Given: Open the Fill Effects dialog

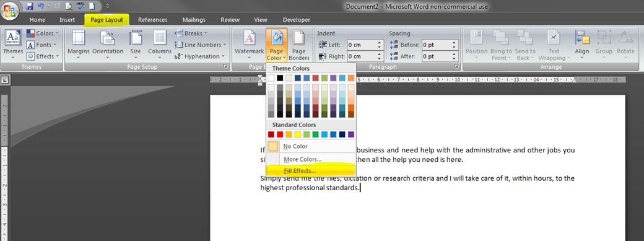Looking at the screenshot, I should pos(311,170).
